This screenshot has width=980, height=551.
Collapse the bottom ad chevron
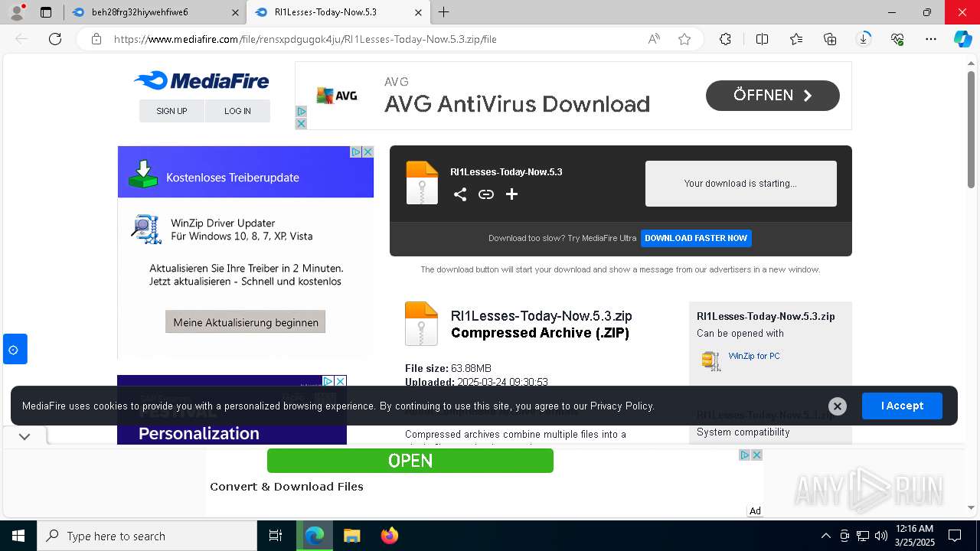point(24,437)
